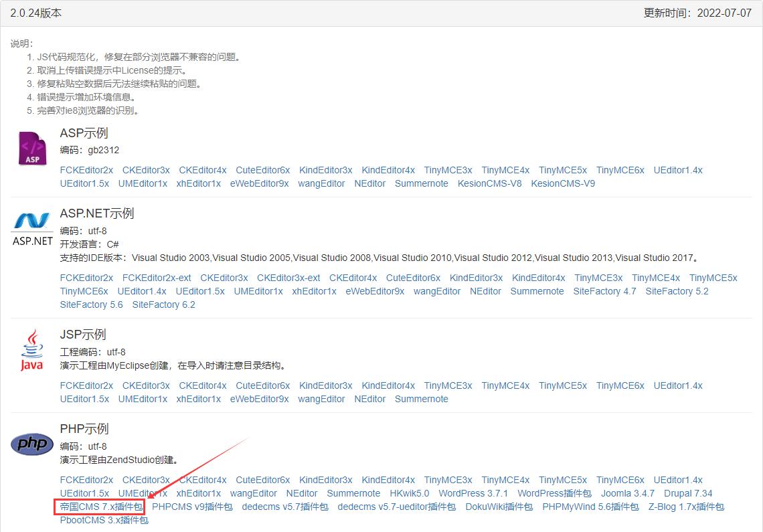
Task: Open UEditor1.5x link in PHP section
Action: pos(85,494)
